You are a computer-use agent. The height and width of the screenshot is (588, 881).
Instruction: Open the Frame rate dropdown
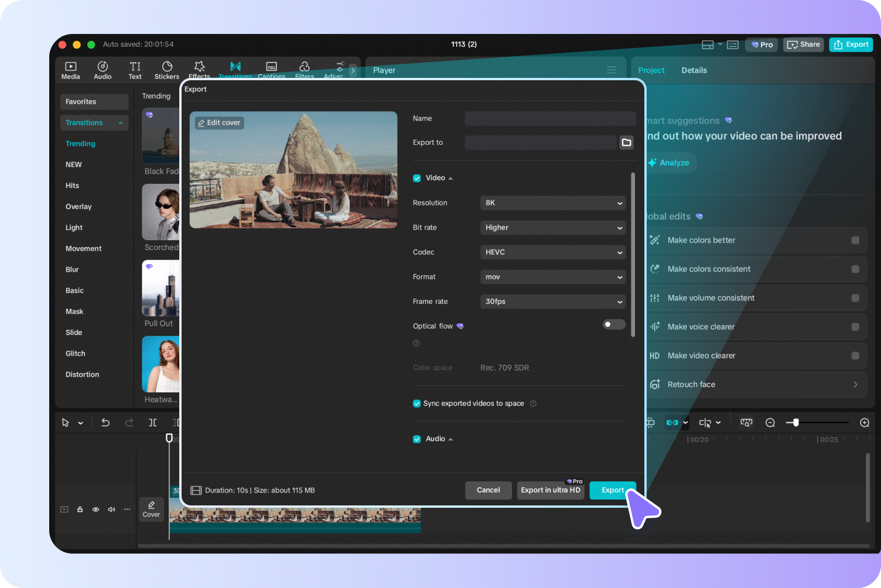pos(552,301)
